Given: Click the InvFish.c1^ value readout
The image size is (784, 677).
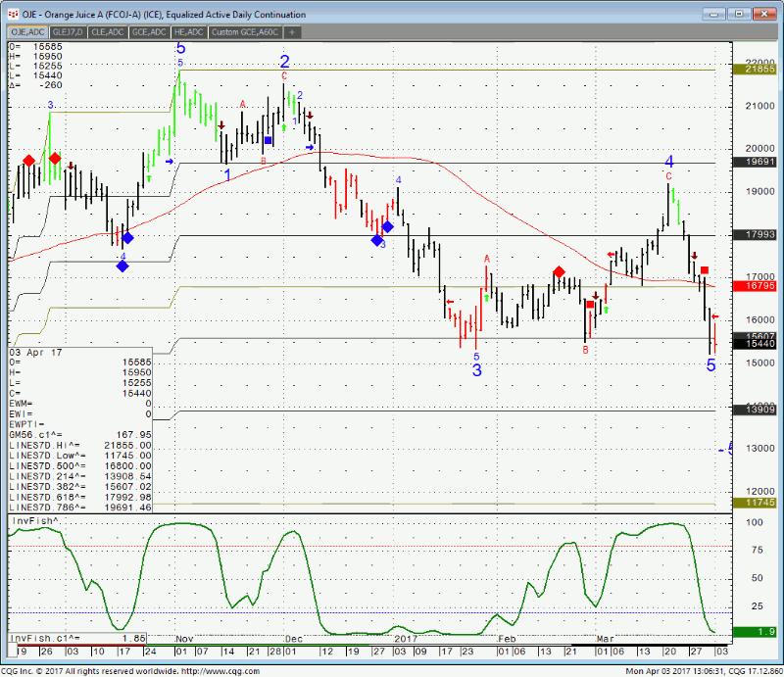Looking at the screenshot, I should tap(77, 639).
